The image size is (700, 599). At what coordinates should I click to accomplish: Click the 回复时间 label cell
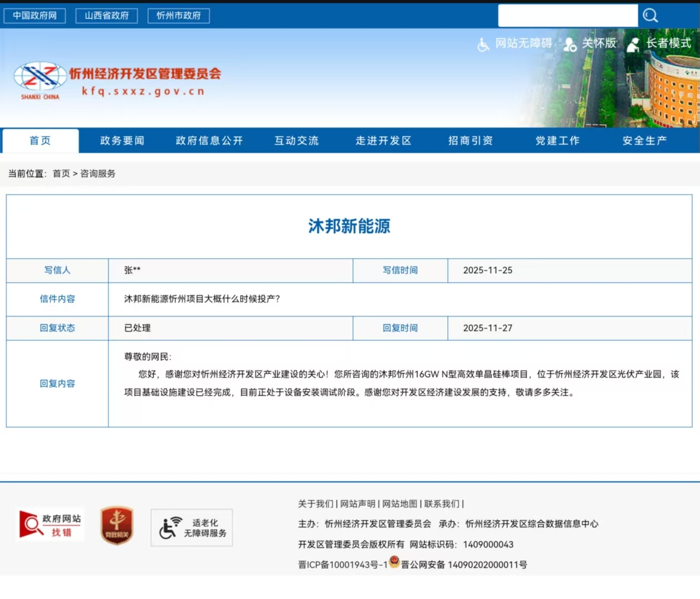400,328
